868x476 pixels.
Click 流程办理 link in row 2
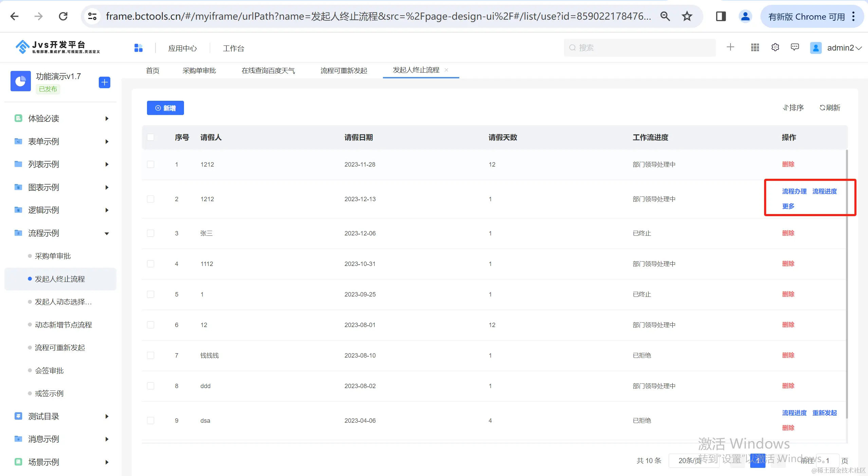click(794, 191)
